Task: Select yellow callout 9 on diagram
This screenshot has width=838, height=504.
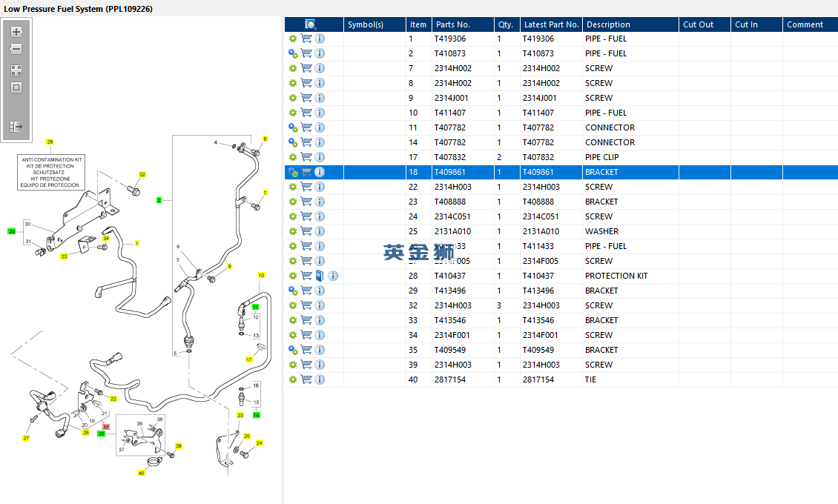Action: pos(229,266)
